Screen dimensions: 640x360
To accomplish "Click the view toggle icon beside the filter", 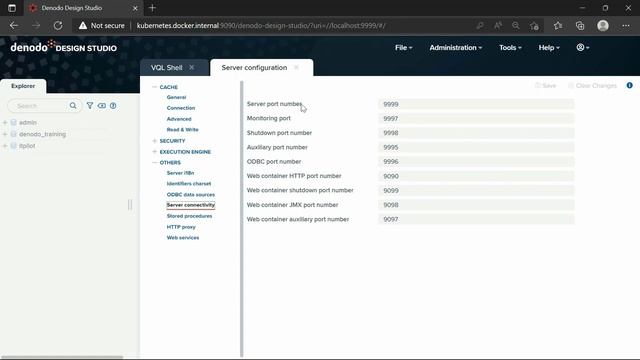I will [x=102, y=105].
